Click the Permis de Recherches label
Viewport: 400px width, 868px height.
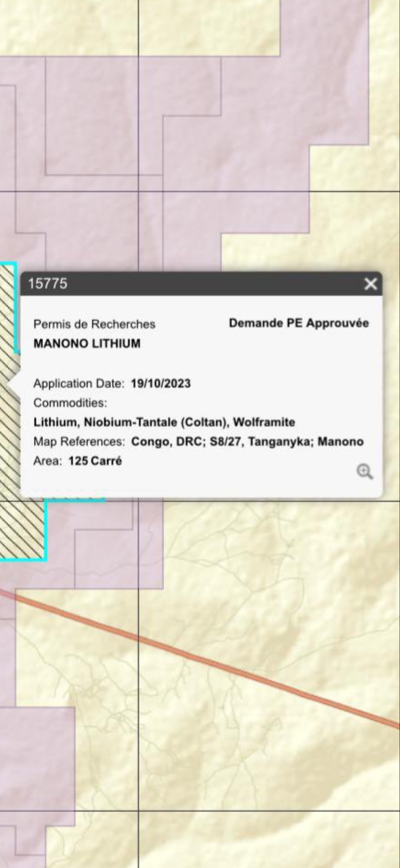tap(94, 324)
